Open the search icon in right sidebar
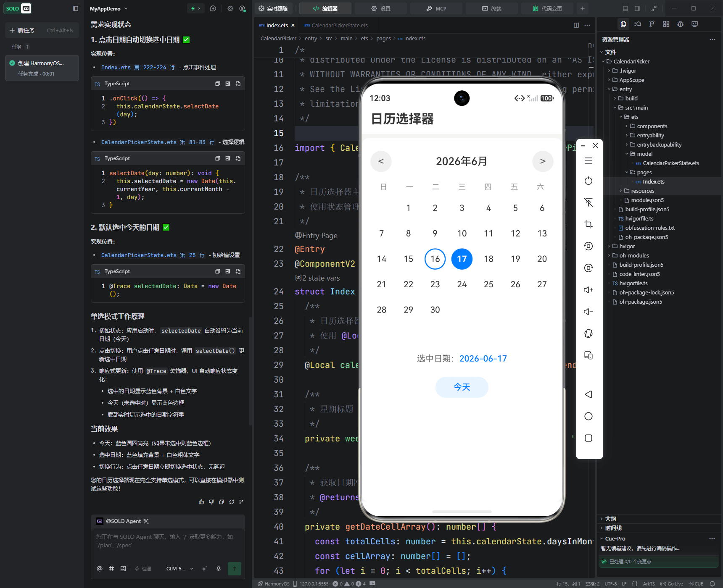The width and height of the screenshot is (723, 588). click(638, 24)
